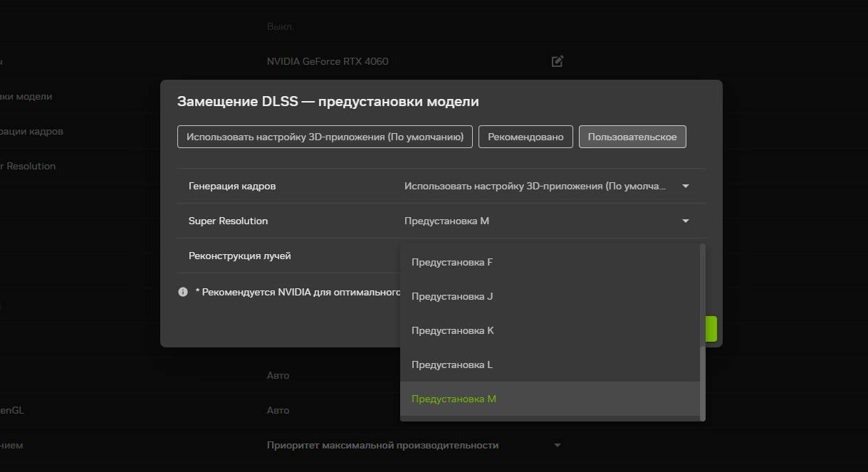868x472 pixels.
Task: Select the "Рекомендовано" preset mode
Action: pos(525,136)
